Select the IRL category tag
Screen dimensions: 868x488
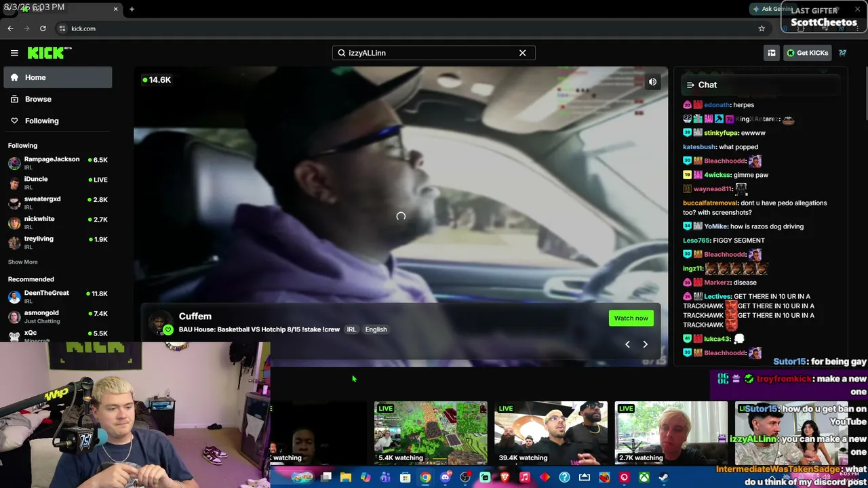pyautogui.click(x=351, y=329)
